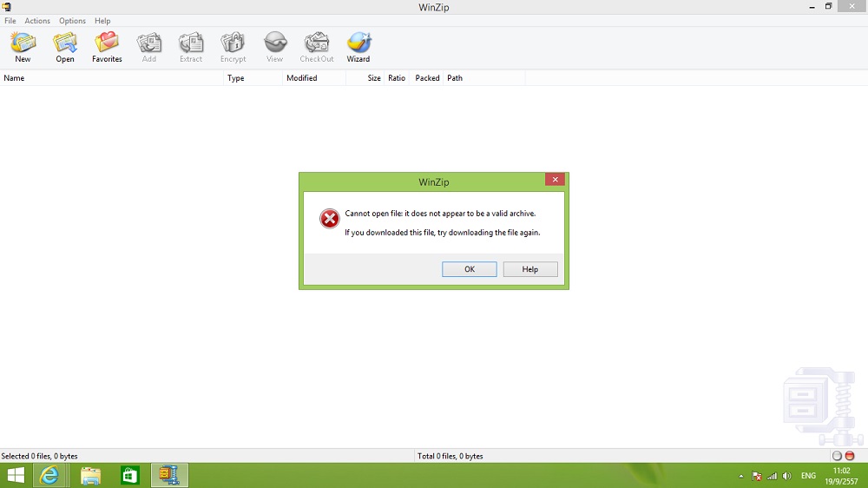Click the Add toolbar icon
This screenshot has width=868, height=488.
click(149, 47)
